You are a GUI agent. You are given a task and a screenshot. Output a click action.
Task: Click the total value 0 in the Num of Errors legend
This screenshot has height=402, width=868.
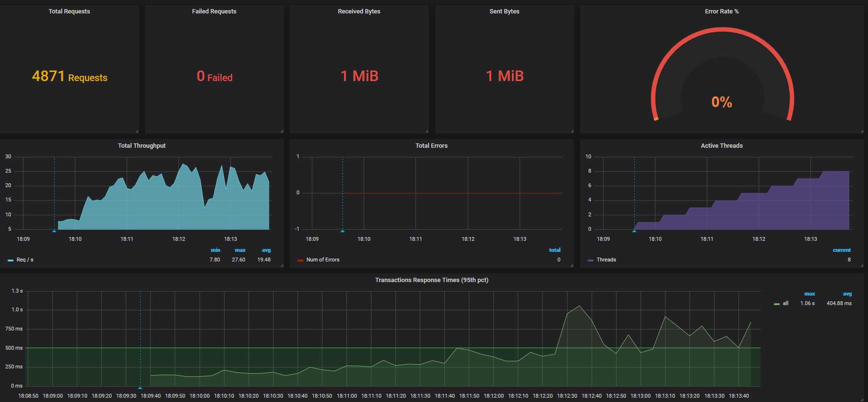[559, 260]
